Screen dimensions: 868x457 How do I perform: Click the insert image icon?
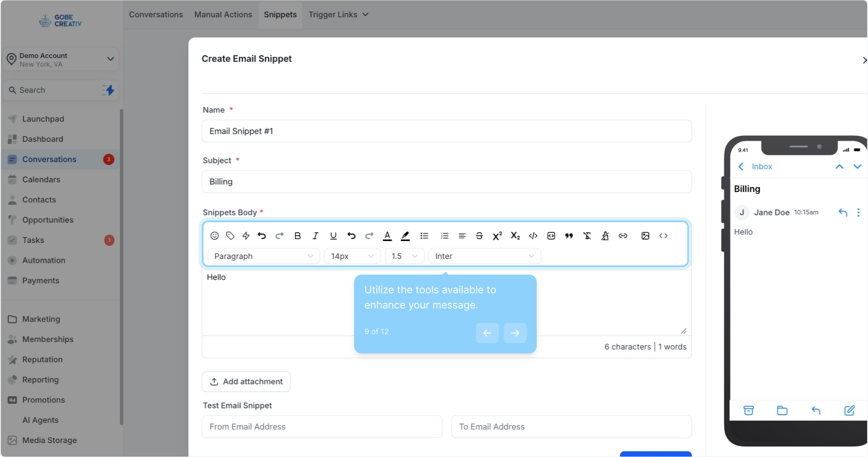point(645,236)
